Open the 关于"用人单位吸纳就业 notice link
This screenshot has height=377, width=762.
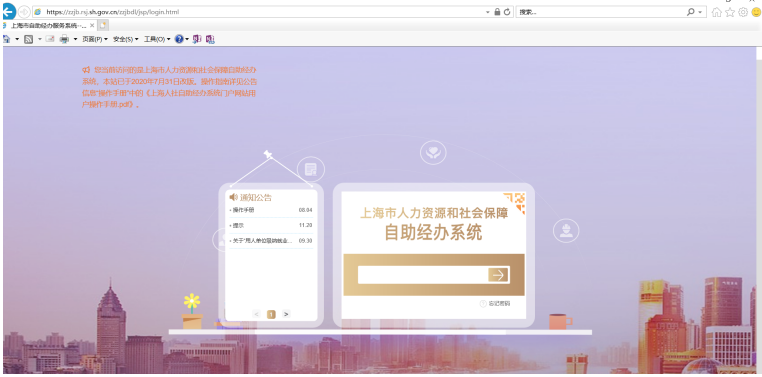(261, 241)
